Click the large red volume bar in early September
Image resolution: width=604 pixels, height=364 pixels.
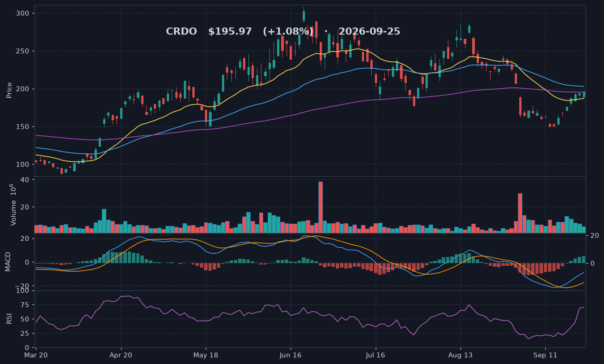pyautogui.click(x=520, y=213)
